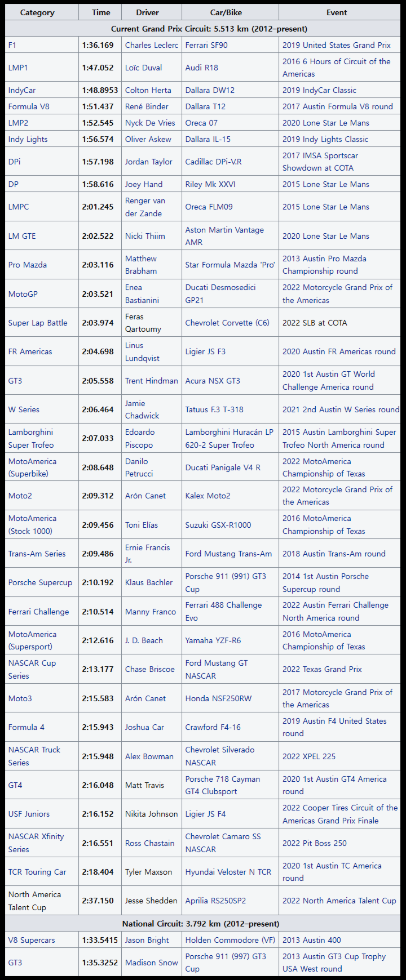This screenshot has height=980, width=406.
Task: Open Jason Bright driver link
Action: (x=147, y=940)
